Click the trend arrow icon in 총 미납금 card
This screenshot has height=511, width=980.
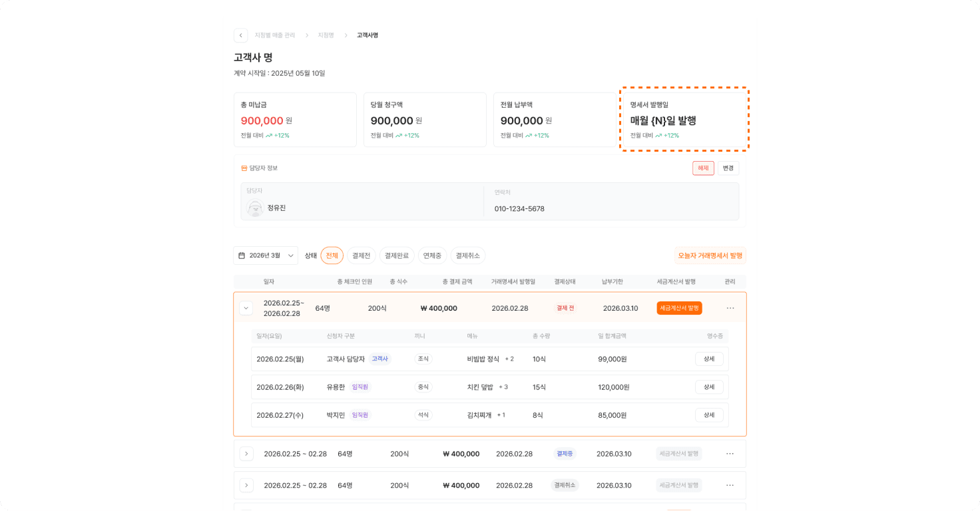[269, 136]
